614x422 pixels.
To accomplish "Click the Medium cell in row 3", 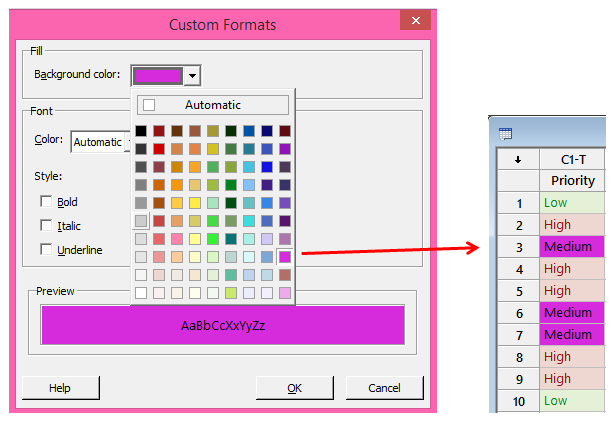I will (572, 247).
